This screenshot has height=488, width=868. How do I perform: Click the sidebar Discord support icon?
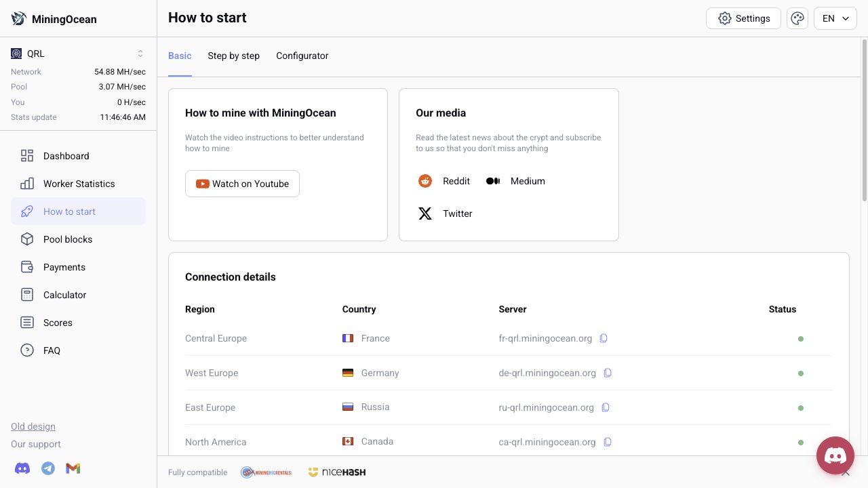22,468
